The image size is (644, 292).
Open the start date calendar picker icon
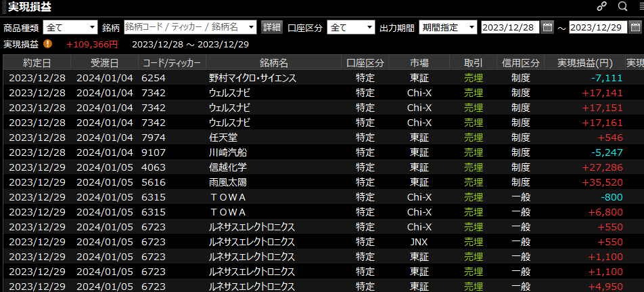click(x=547, y=28)
